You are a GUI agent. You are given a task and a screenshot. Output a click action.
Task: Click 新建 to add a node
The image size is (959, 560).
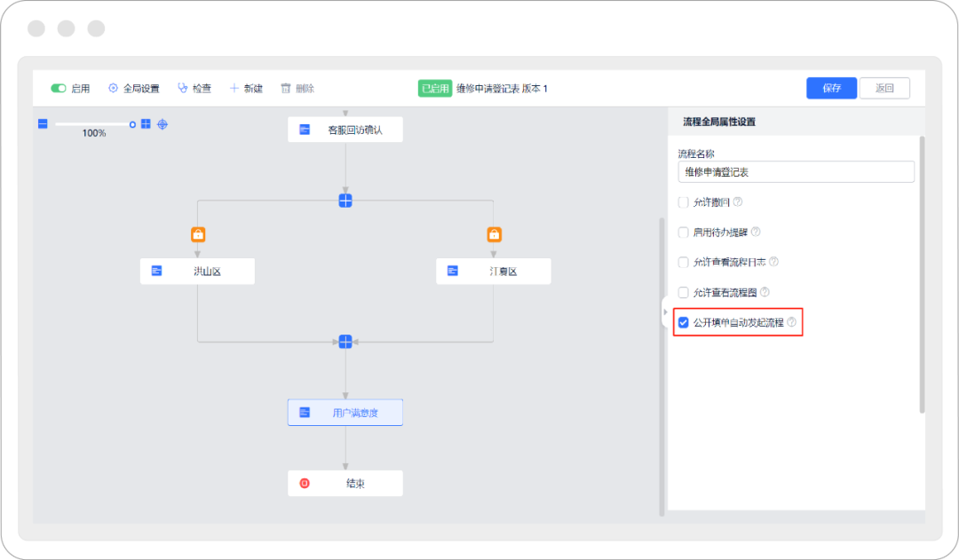[246, 89]
